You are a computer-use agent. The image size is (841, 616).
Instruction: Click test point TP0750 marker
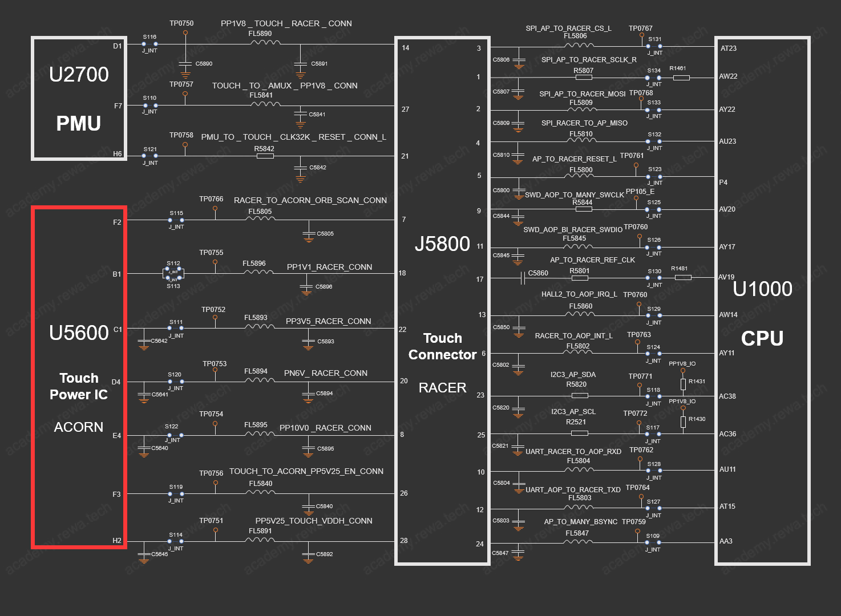coord(185,33)
